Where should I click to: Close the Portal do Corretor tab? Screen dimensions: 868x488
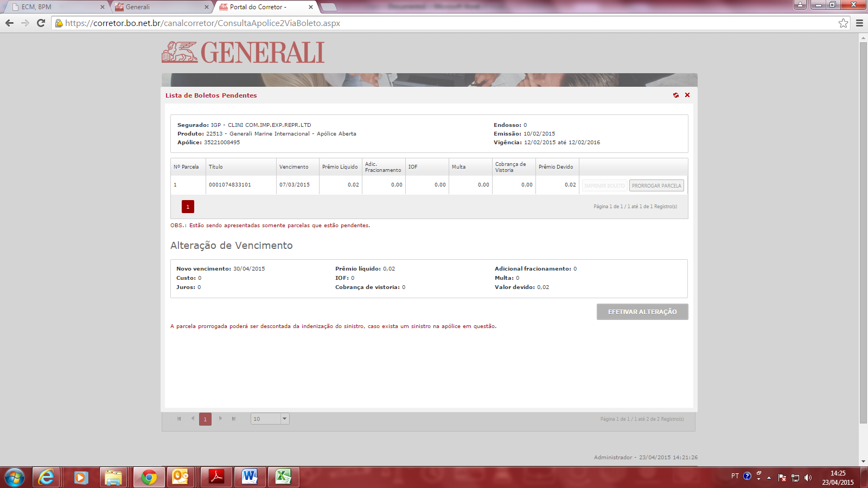[310, 7]
